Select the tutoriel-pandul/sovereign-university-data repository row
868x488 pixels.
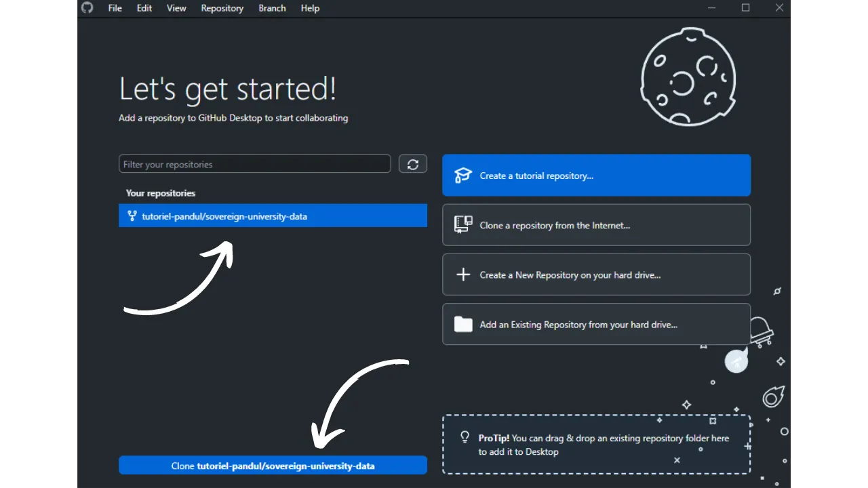click(273, 216)
